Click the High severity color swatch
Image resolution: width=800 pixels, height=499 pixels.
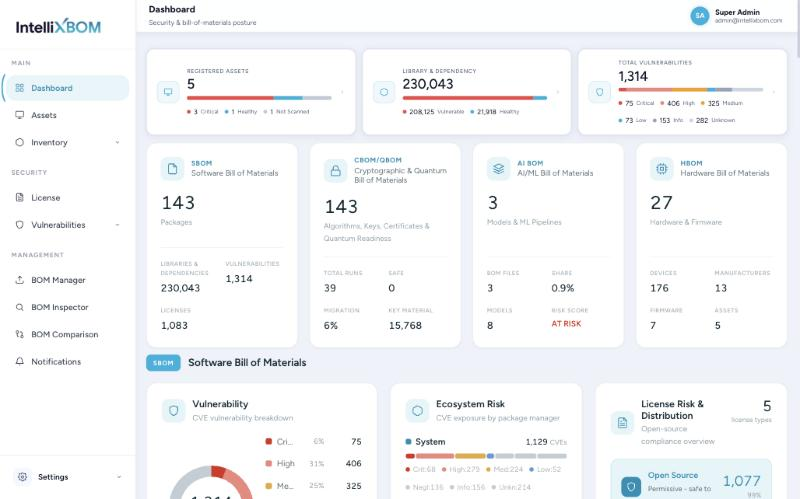pos(269,463)
